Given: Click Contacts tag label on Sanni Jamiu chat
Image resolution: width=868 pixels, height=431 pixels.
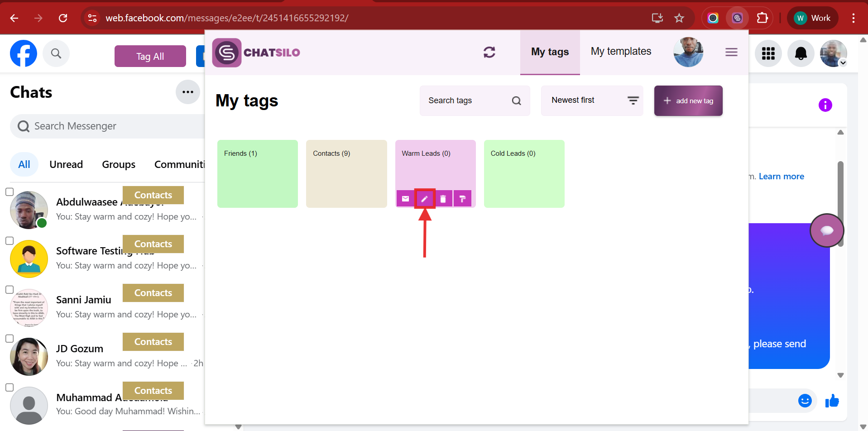Looking at the screenshot, I should (x=153, y=293).
